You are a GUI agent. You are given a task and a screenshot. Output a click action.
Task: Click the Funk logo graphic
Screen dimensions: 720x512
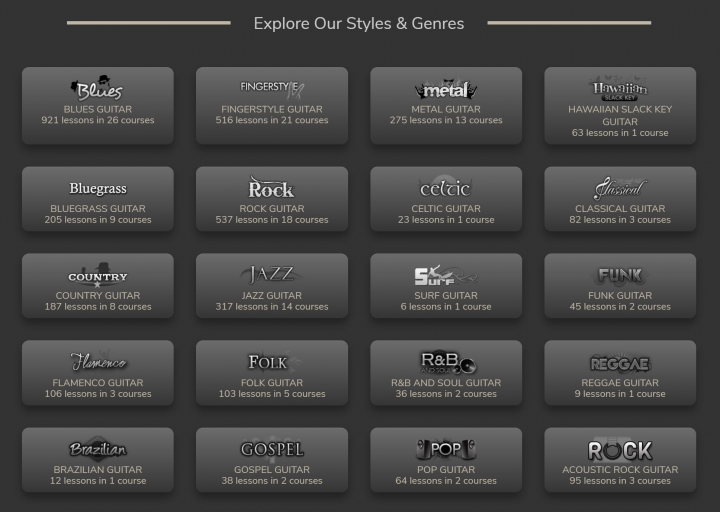[620, 275]
